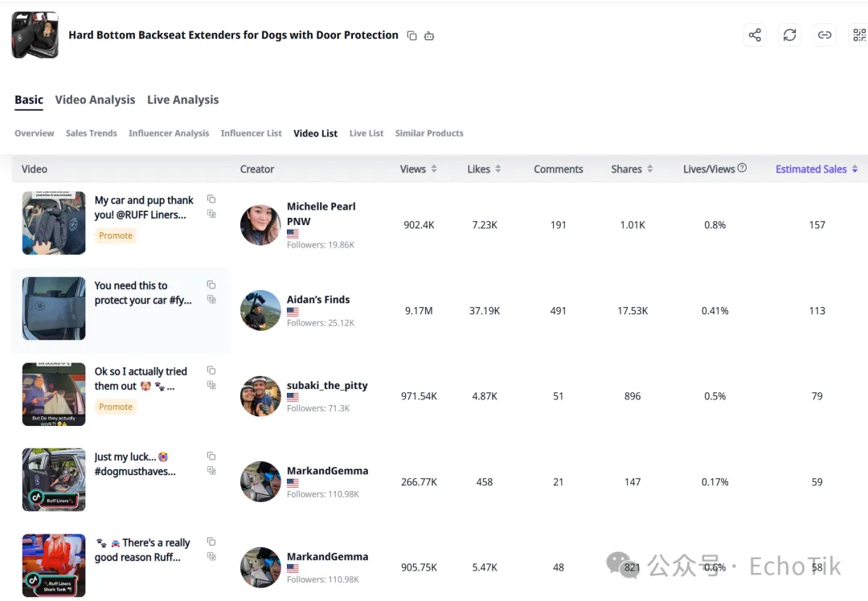Open the Similar Products sub-tab

click(429, 133)
